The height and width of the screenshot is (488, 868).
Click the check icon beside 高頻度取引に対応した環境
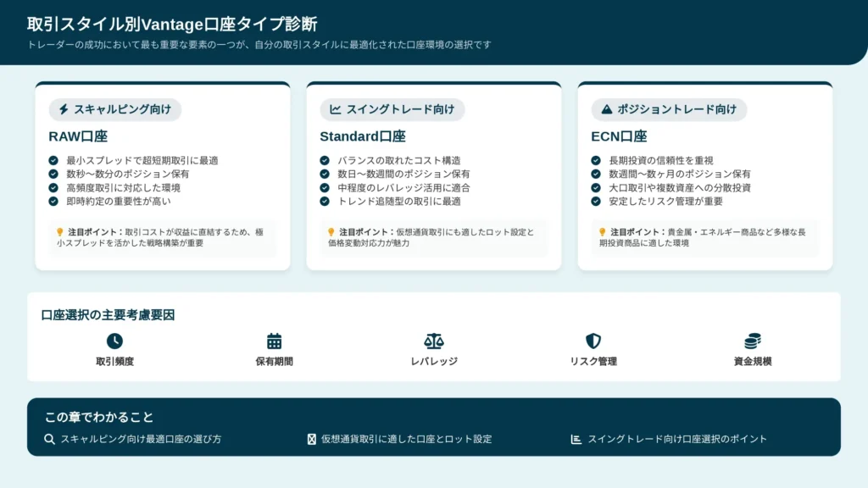(53, 187)
